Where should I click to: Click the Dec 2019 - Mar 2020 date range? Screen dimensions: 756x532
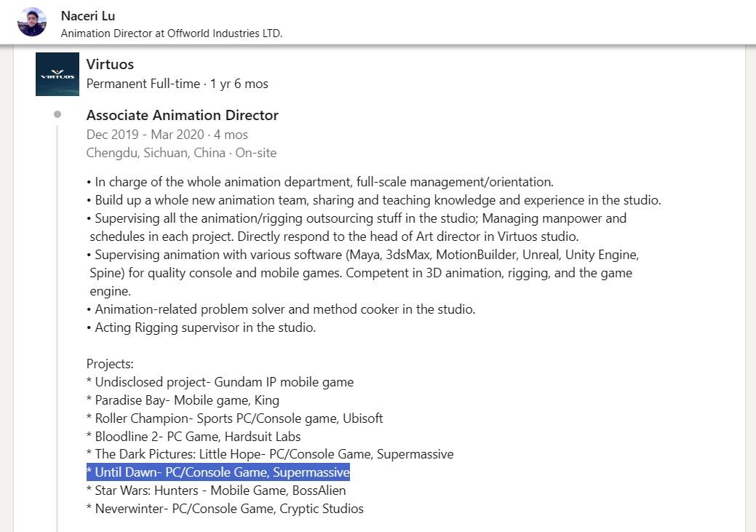click(x=167, y=135)
